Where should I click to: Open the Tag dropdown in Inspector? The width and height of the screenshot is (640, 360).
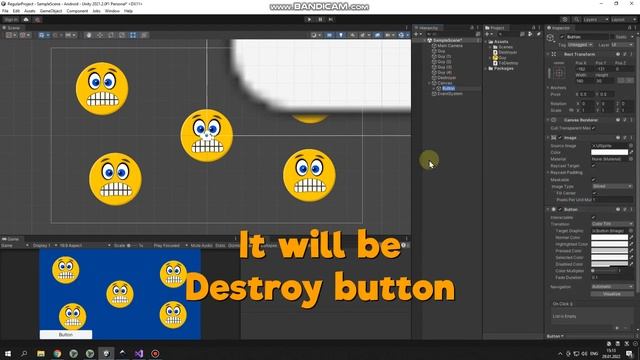pyautogui.click(x=580, y=44)
